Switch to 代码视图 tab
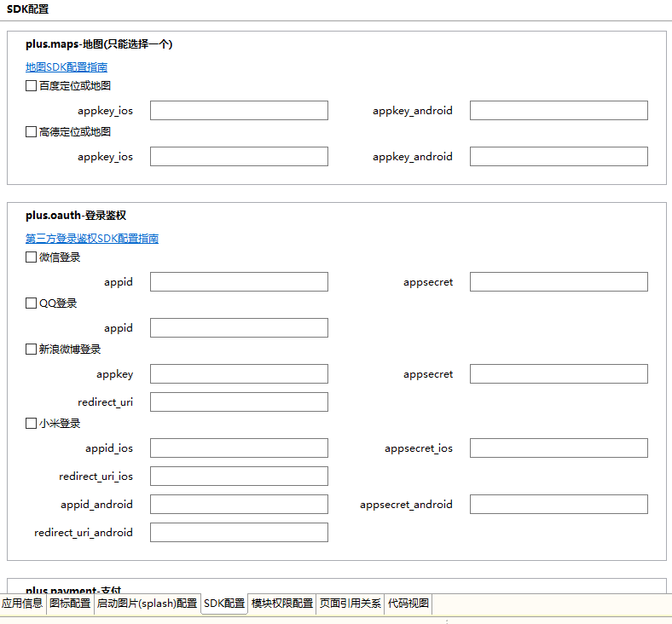 click(x=408, y=604)
